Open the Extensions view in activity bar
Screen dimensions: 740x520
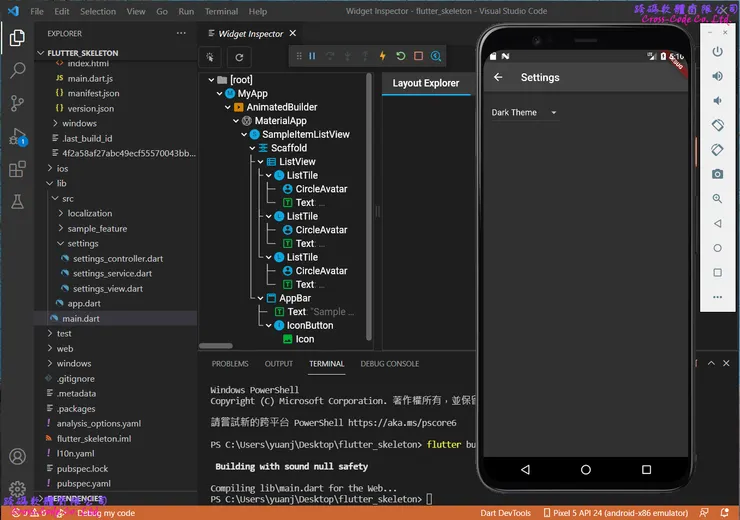[17, 169]
